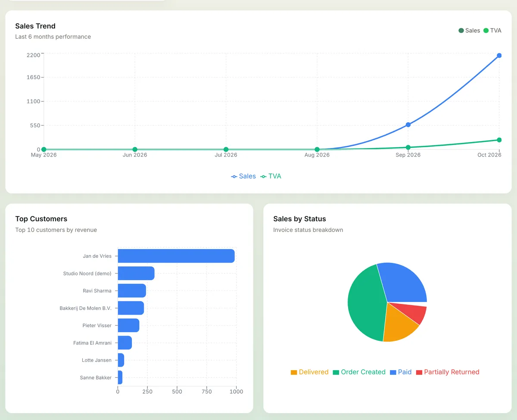Click the 'Bakkerij De Molen B.V.' name label
Screen dimensions: 517x420
(85, 308)
